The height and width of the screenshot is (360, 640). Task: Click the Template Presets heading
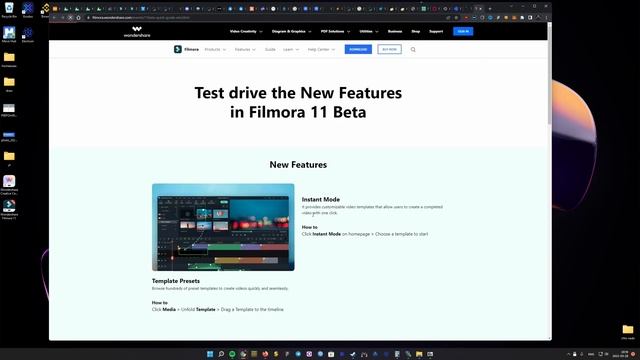click(176, 281)
